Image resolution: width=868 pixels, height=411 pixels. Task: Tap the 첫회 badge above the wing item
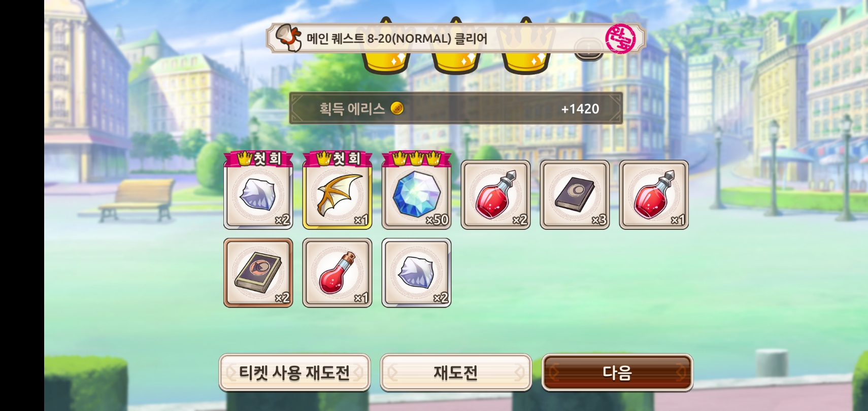[338, 159]
